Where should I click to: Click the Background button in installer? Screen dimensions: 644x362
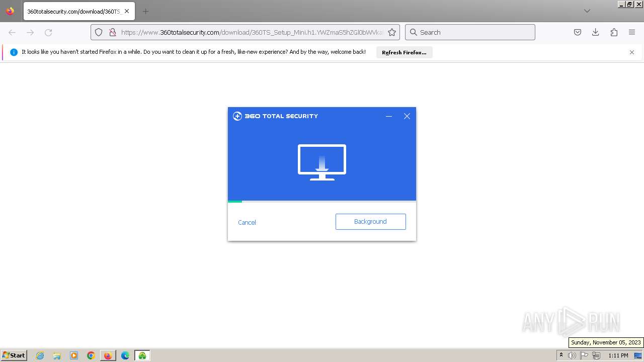point(371,222)
